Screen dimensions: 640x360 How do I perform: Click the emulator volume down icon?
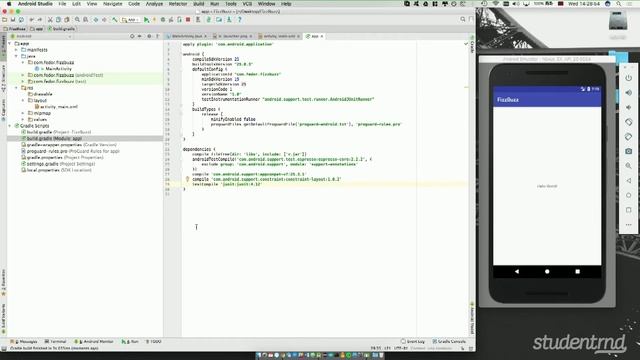pos(629,107)
